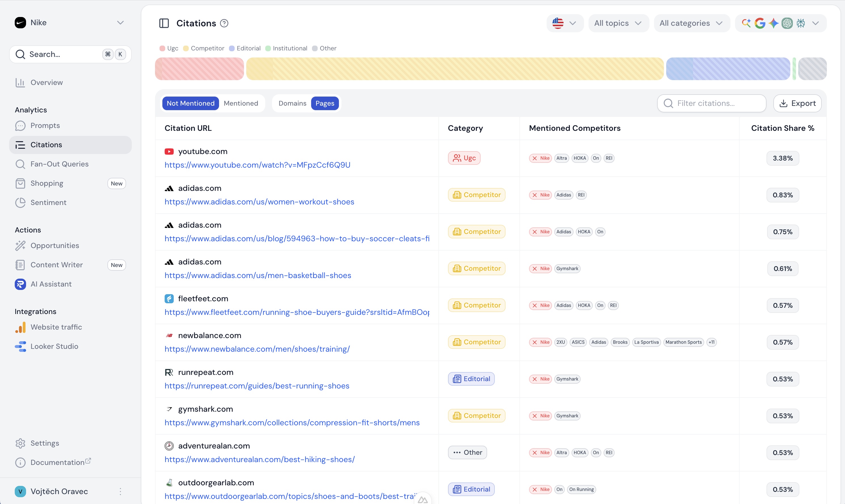Click the Filter citations input field
Viewport: 845px width, 504px height.
[x=712, y=103]
